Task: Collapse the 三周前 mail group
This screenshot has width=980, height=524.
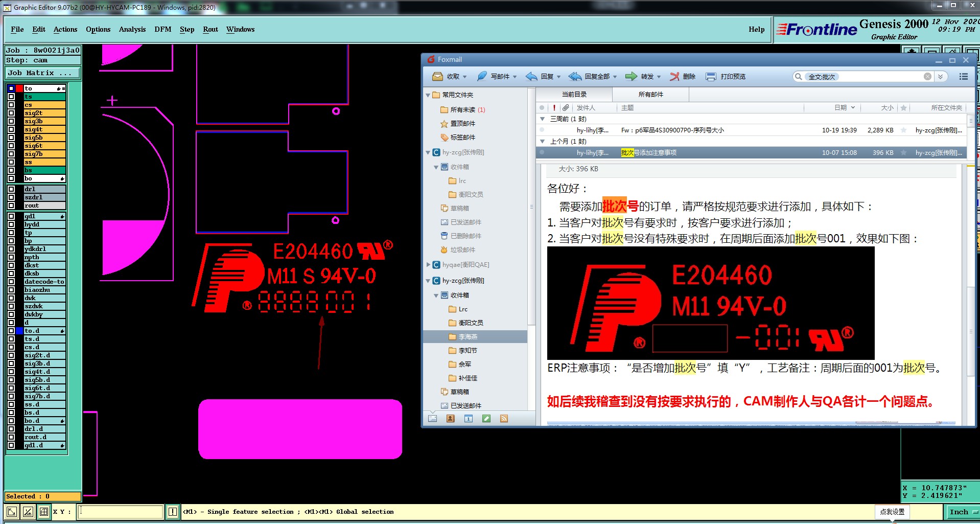Action: (x=543, y=119)
